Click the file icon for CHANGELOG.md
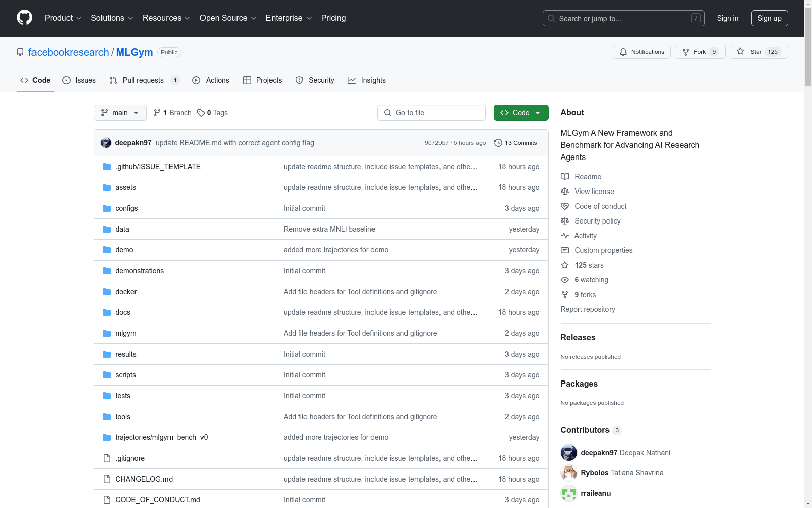Viewport: 812px width, 508px height. point(107,479)
